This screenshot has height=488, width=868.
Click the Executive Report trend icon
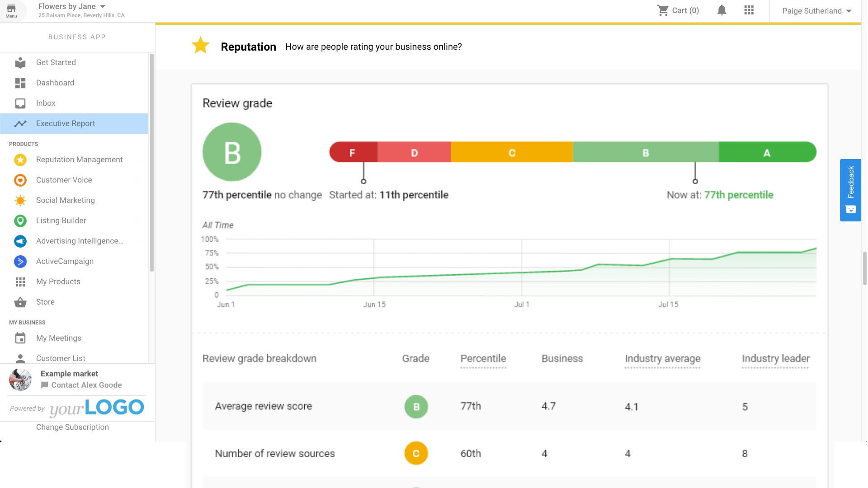[x=20, y=124]
